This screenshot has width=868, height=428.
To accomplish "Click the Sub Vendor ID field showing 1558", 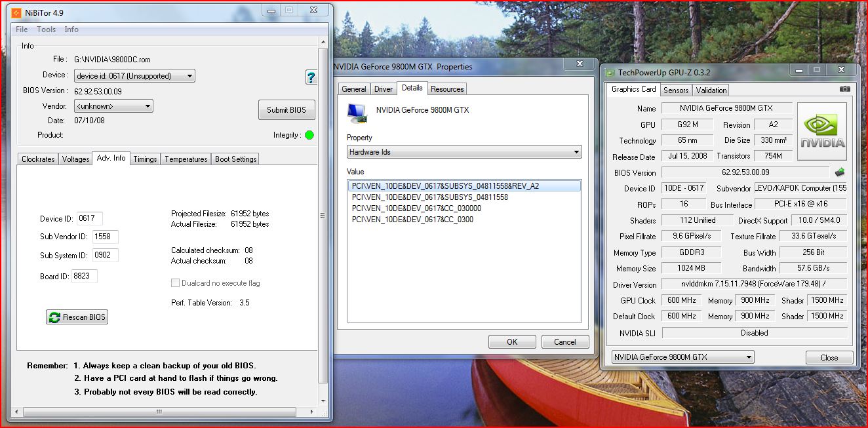I will pos(106,237).
